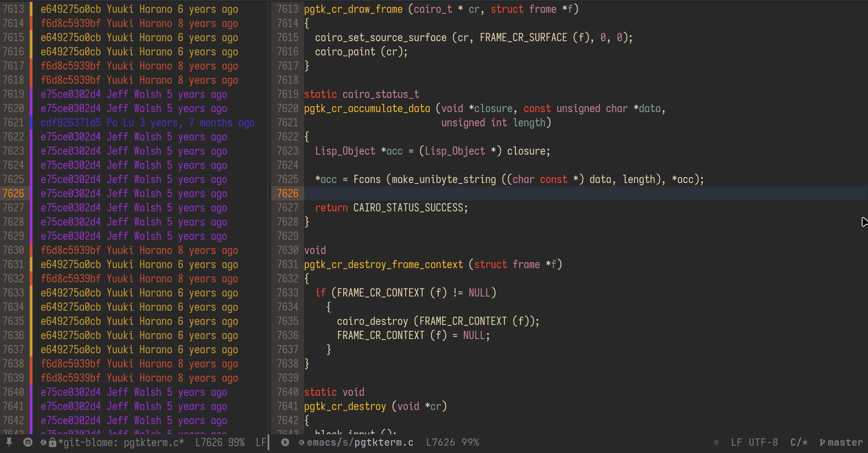Click blame entry f6d8c5939bf on line 7614
This screenshot has height=453, width=868.
[x=70, y=23]
